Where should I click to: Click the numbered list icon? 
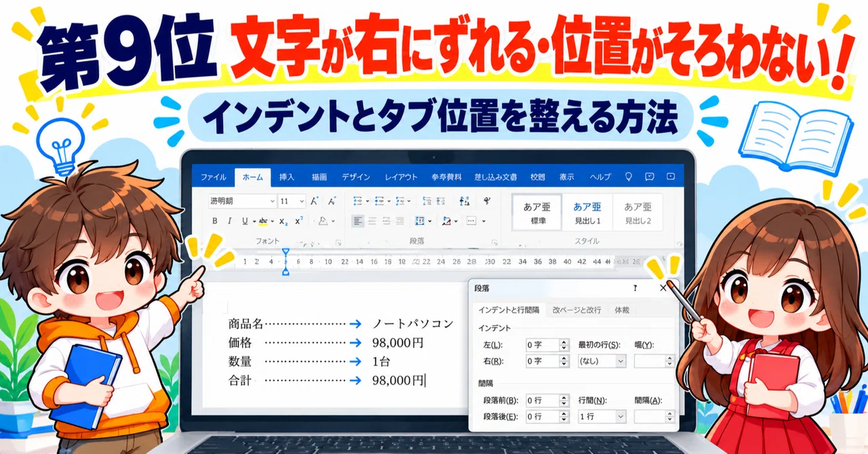379,201
